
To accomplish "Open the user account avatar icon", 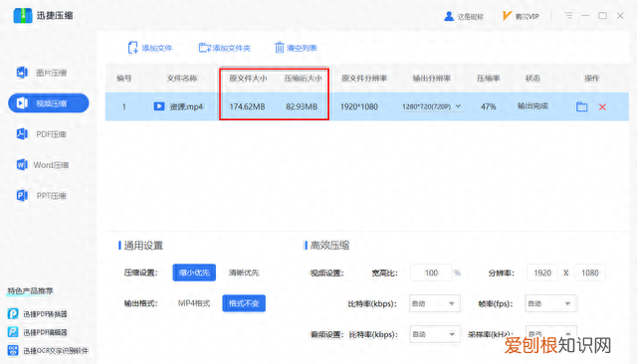I will pyautogui.click(x=449, y=16).
